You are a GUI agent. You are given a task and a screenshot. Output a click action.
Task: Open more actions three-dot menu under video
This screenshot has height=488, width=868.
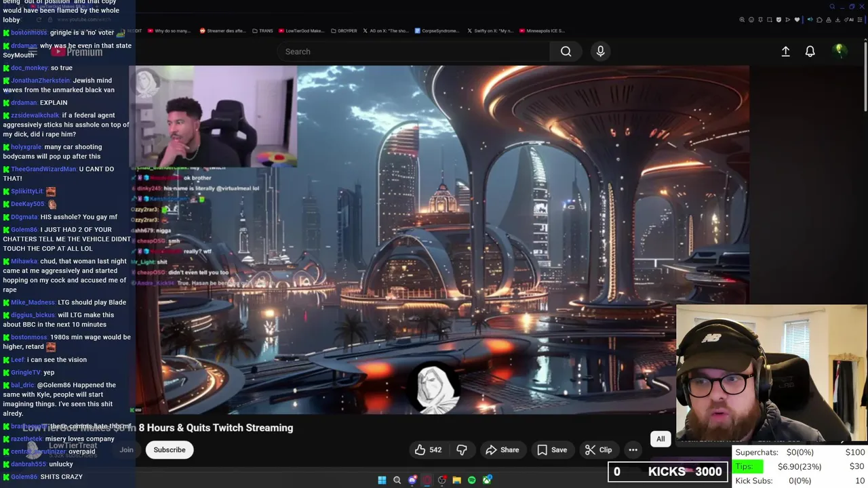(x=633, y=449)
